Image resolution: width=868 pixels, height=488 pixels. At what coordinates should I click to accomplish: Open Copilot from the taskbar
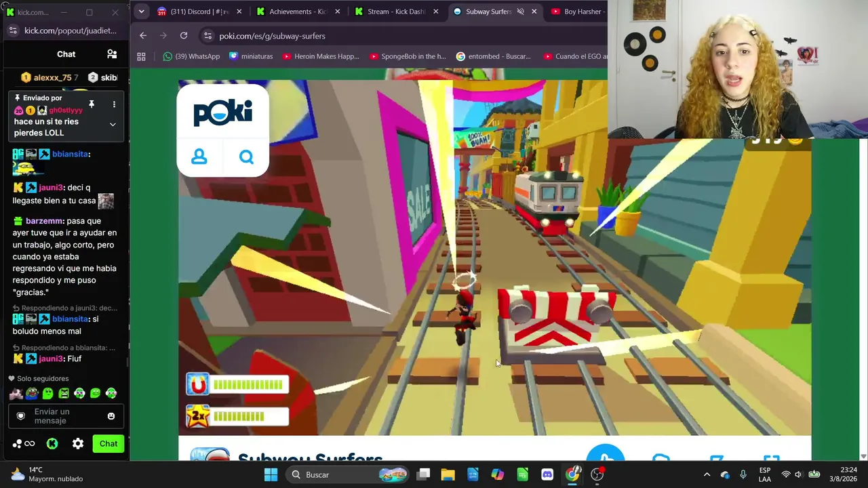tap(498, 474)
